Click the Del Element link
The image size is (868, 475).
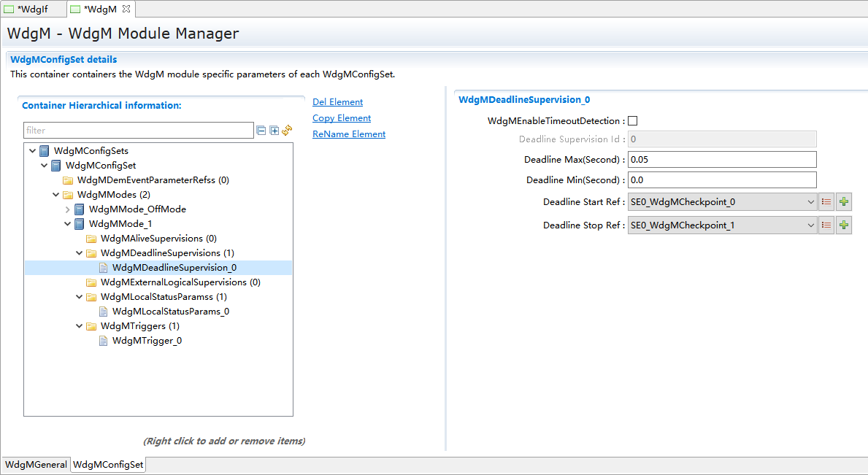pyautogui.click(x=337, y=102)
